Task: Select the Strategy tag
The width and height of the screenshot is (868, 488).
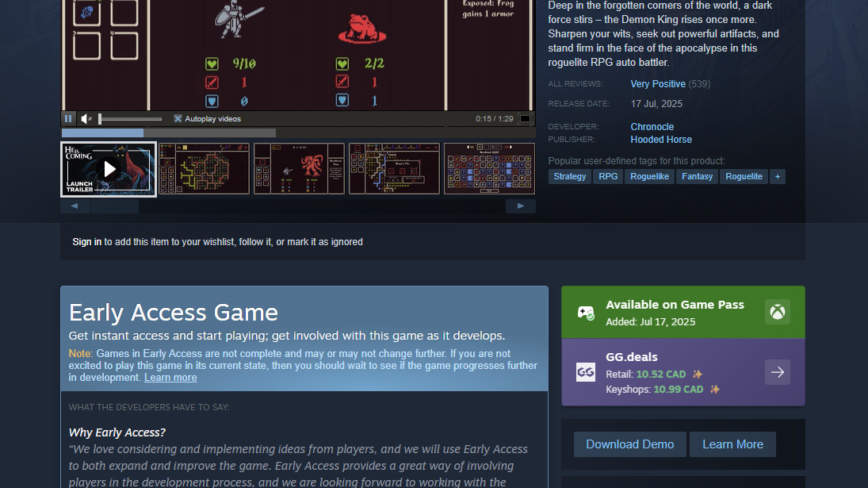Action: pyautogui.click(x=570, y=176)
